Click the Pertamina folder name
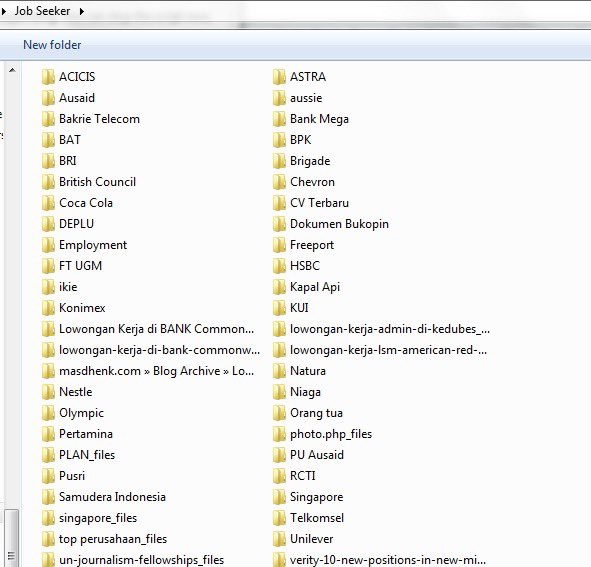This screenshot has width=591, height=567. pyautogui.click(x=86, y=434)
